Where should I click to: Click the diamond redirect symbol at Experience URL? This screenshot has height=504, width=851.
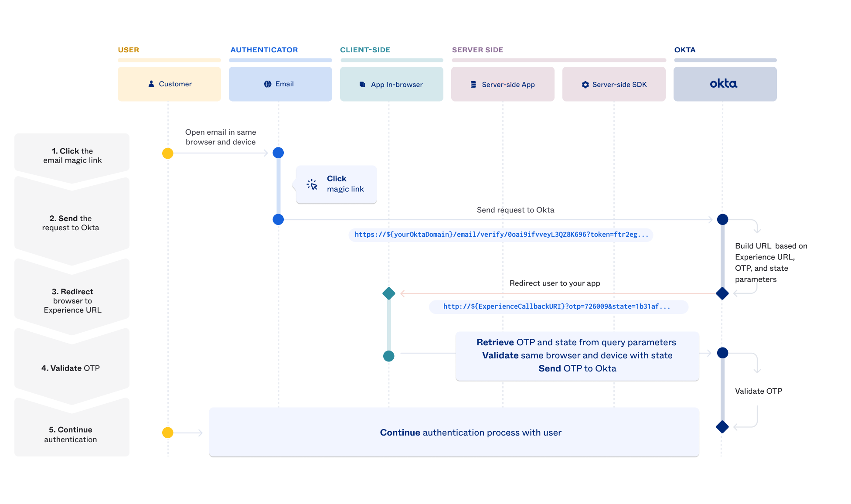pyautogui.click(x=388, y=293)
